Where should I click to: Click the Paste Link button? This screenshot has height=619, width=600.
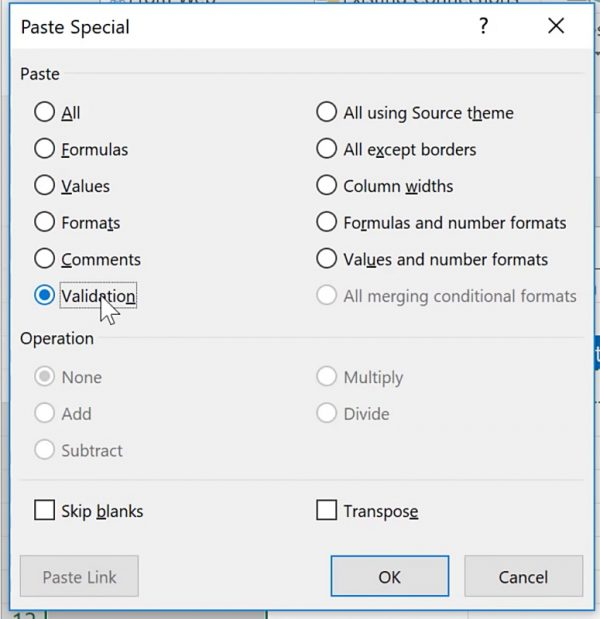[x=79, y=577]
